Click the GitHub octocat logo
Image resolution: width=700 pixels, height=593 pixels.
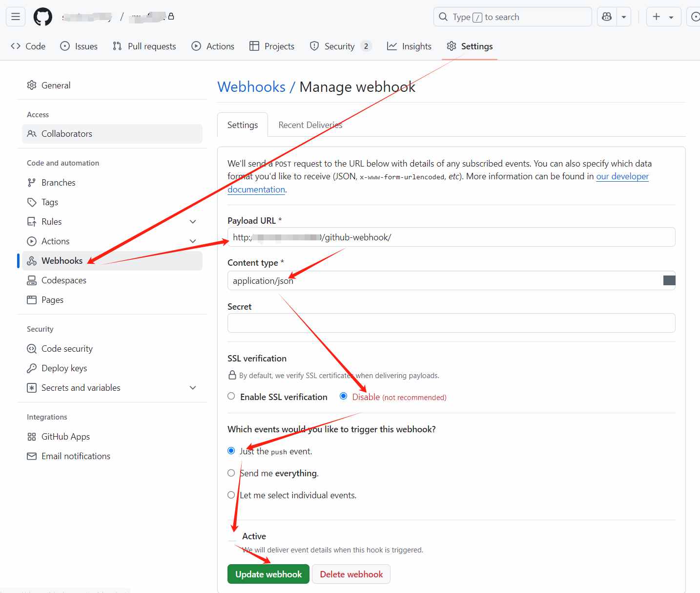(x=43, y=17)
